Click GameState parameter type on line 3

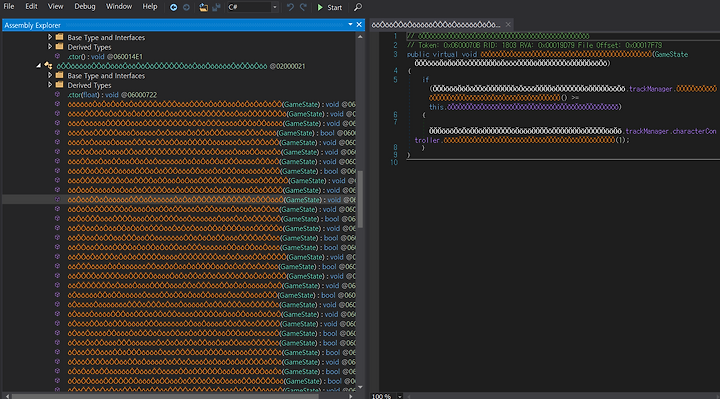[671, 54]
